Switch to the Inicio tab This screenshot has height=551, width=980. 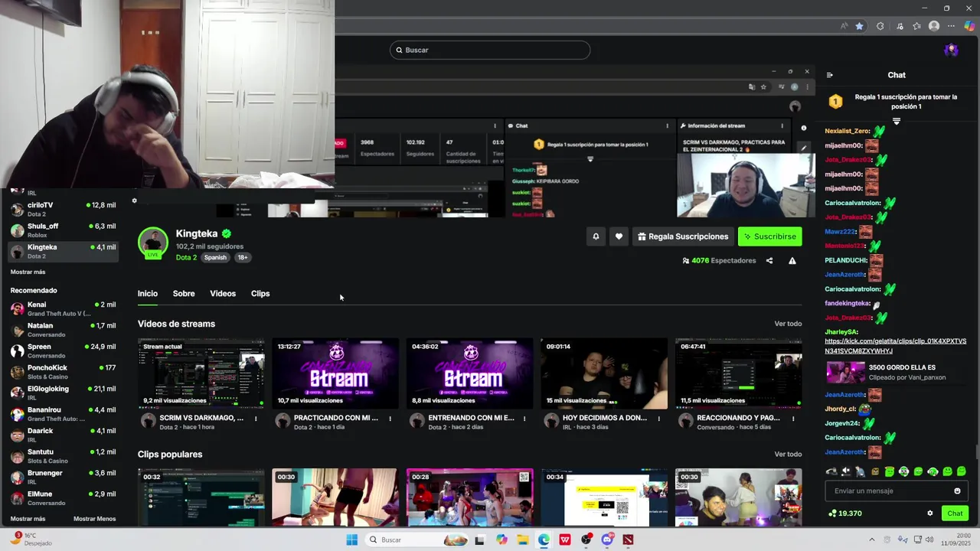tap(148, 294)
